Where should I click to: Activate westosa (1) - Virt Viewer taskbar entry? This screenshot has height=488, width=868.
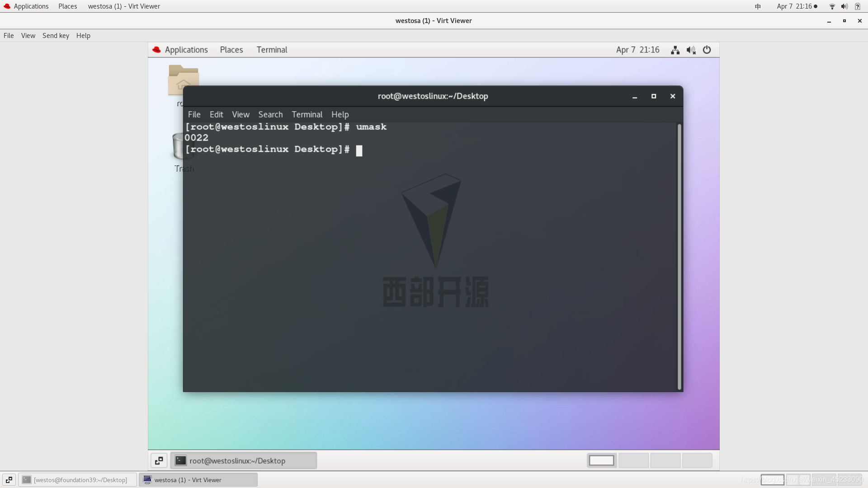pos(198,480)
